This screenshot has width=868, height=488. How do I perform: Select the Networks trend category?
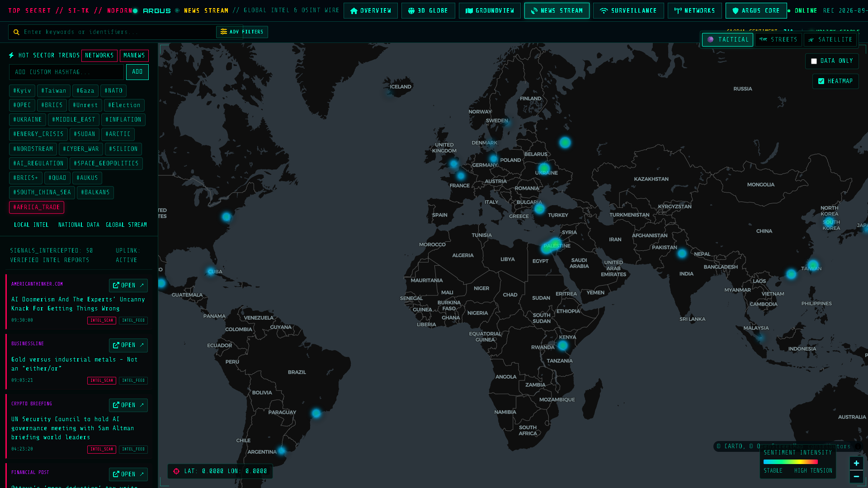[x=99, y=56]
